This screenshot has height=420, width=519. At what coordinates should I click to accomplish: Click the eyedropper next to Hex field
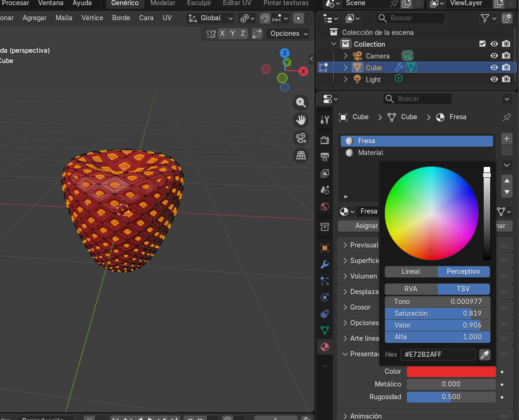485,354
